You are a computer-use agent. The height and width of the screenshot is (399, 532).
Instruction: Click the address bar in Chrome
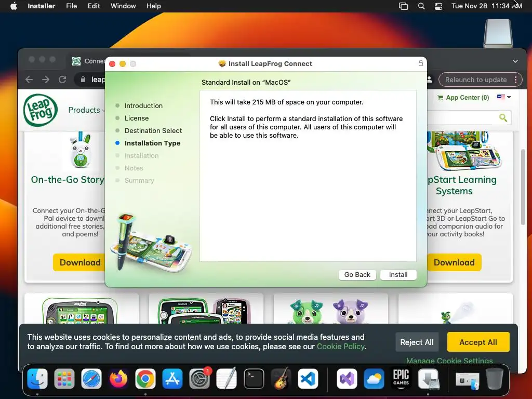pyautogui.click(x=90, y=79)
